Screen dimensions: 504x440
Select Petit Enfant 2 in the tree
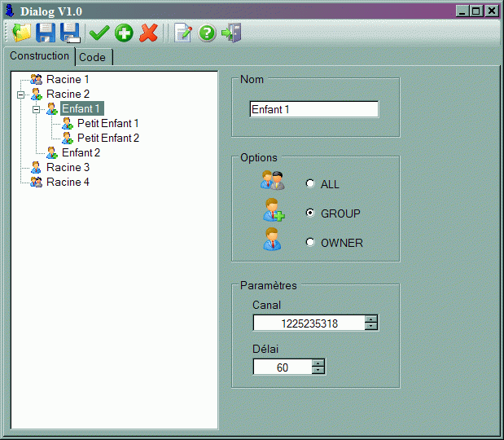pos(108,139)
